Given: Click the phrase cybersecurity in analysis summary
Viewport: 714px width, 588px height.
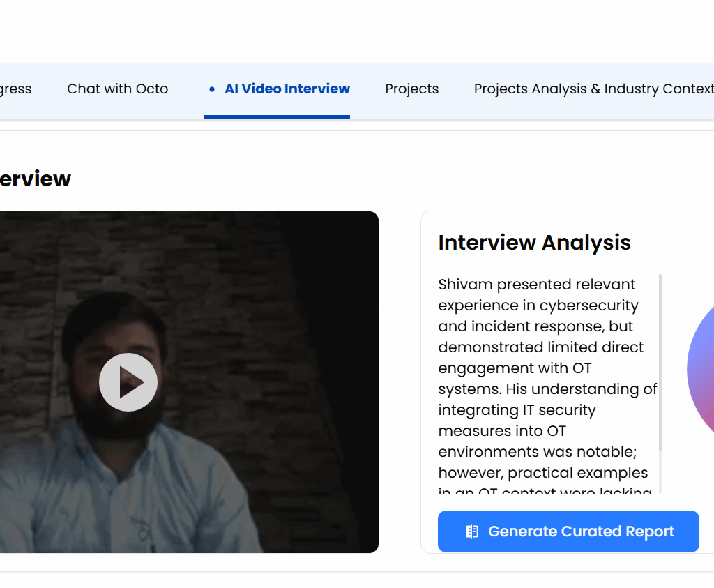Looking at the screenshot, I should 588,306.
